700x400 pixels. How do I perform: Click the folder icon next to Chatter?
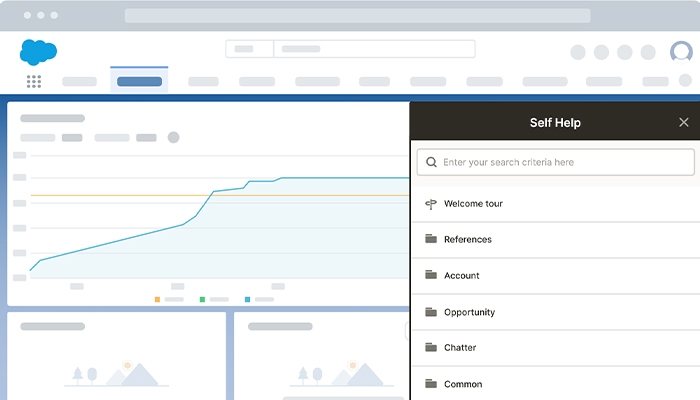pos(431,347)
